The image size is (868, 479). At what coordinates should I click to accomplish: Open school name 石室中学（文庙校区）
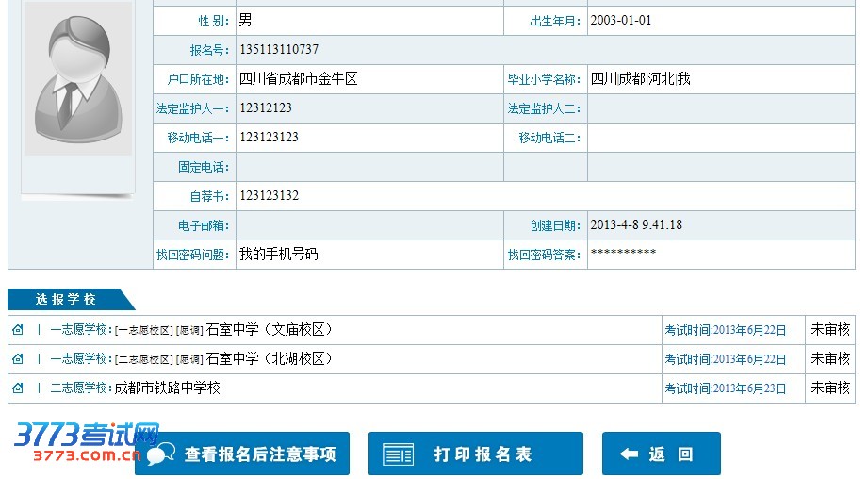click(270, 330)
